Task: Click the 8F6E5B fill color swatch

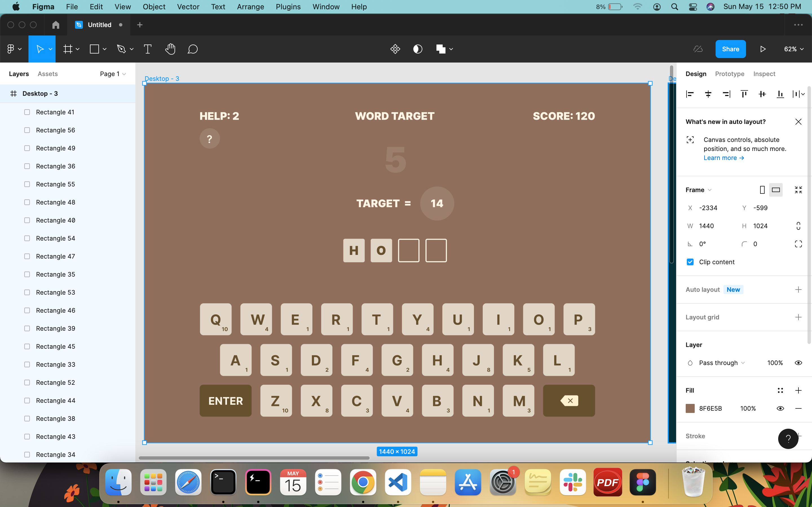Action: pos(690,408)
